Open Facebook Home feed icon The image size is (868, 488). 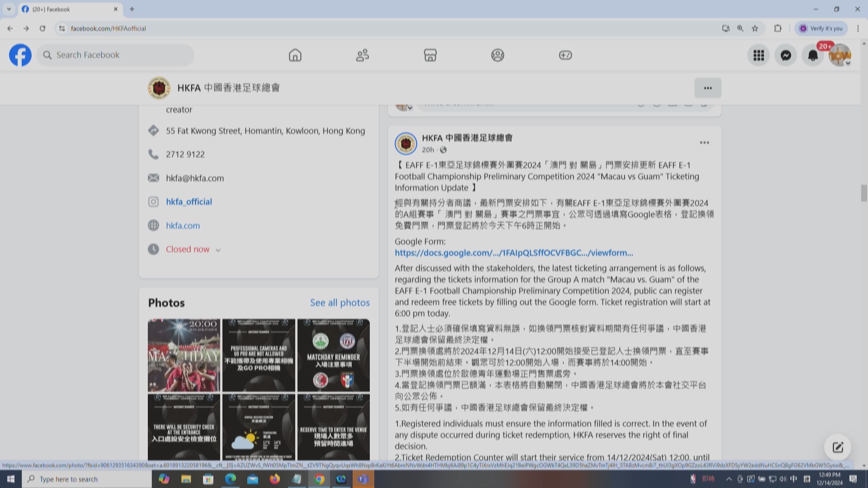pyautogui.click(x=295, y=55)
